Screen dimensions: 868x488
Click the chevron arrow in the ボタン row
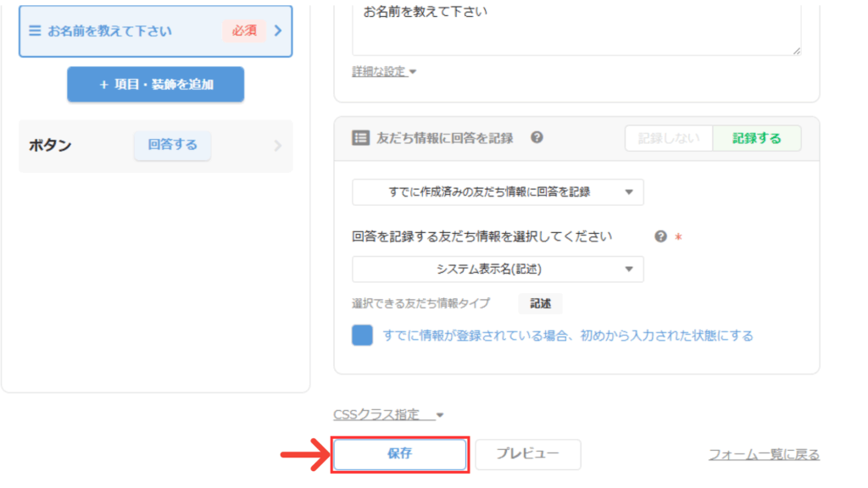[277, 146]
